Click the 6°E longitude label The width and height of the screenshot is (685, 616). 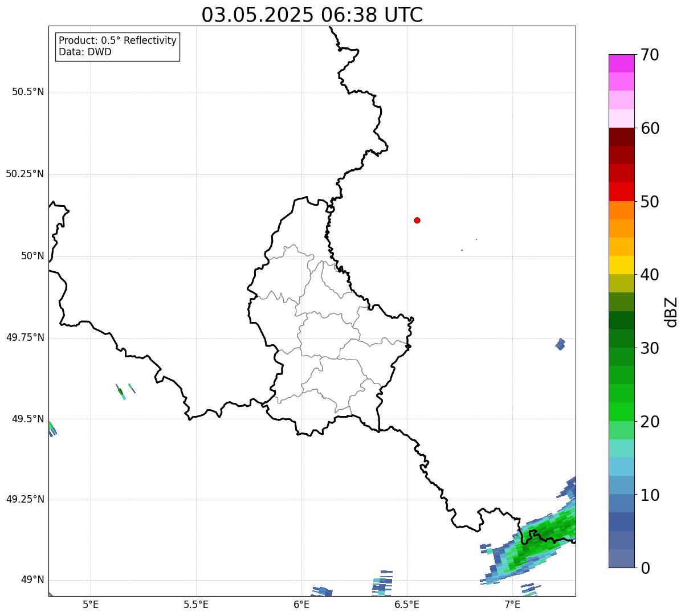point(301,605)
